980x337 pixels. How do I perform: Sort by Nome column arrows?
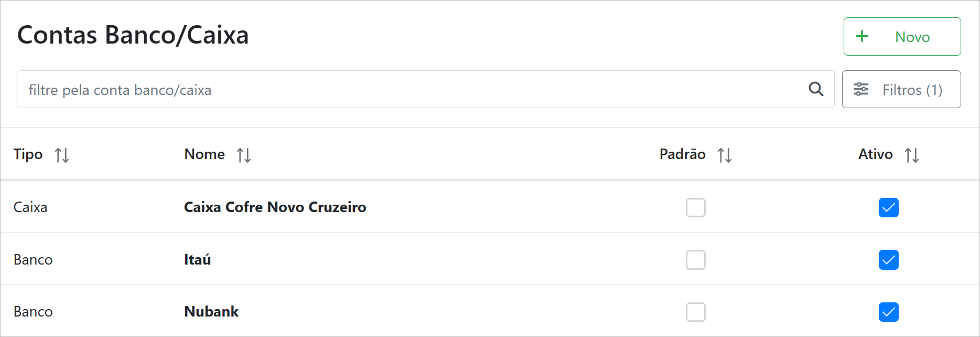coord(244,155)
